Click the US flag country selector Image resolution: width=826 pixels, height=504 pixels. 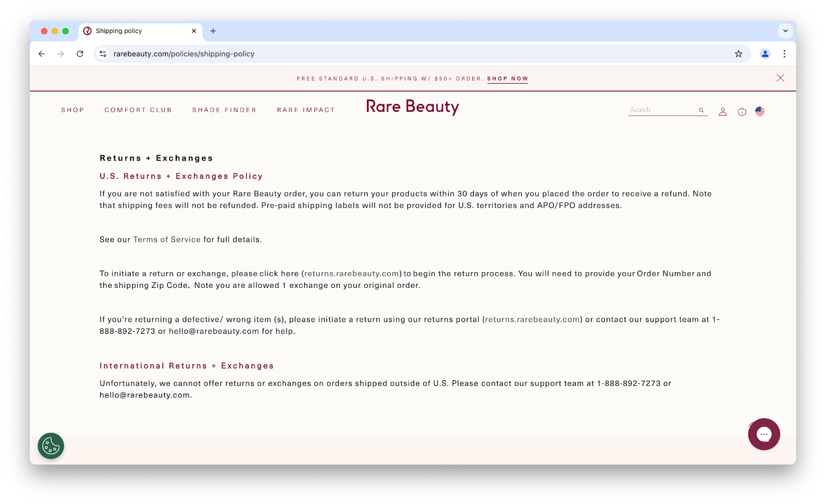point(760,111)
